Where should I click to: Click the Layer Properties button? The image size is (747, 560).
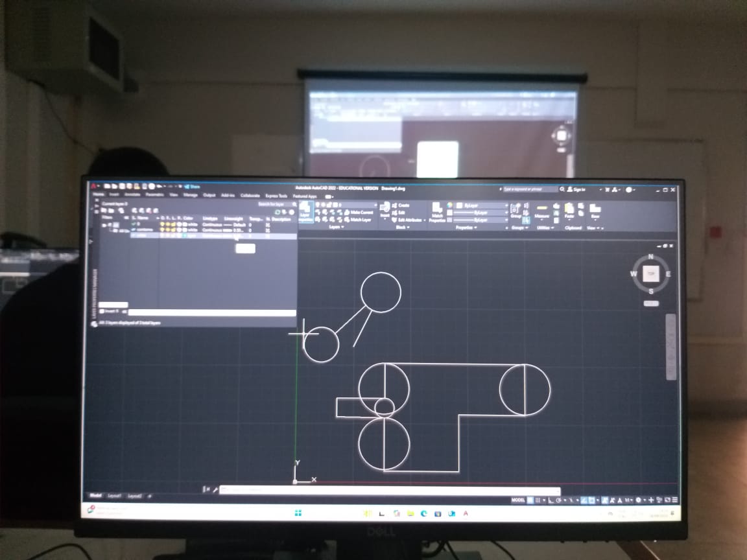click(x=306, y=212)
